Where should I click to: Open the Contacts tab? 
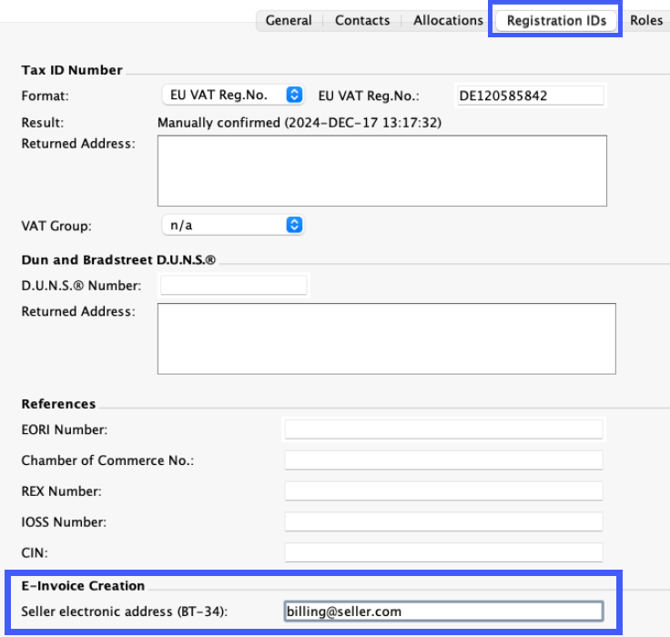click(362, 21)
